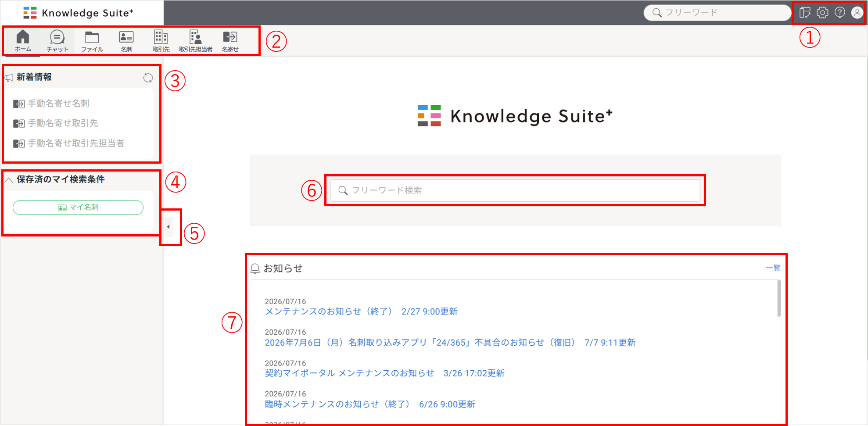Refresh the 新着情報 panel
868x426 pixels.
148,78
